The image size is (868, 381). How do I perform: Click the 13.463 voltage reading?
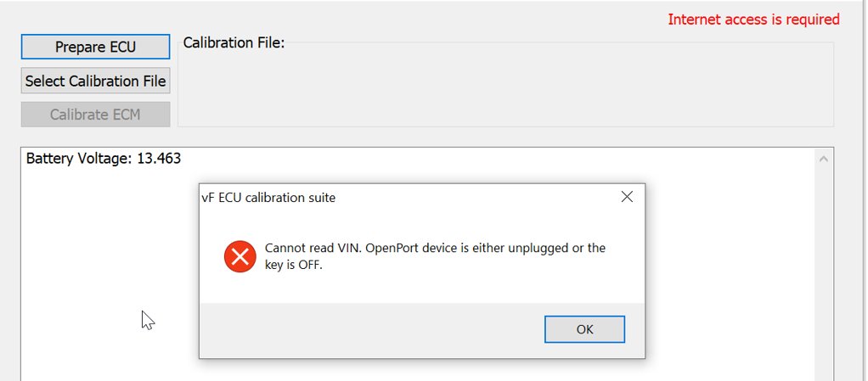[x=159, y=159]
